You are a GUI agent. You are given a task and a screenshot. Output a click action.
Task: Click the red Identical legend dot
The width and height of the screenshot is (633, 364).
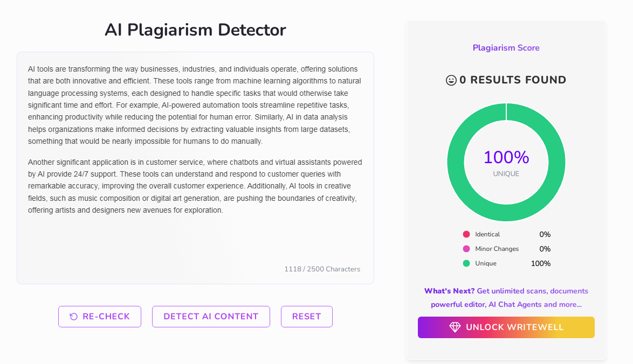(466, 234)
